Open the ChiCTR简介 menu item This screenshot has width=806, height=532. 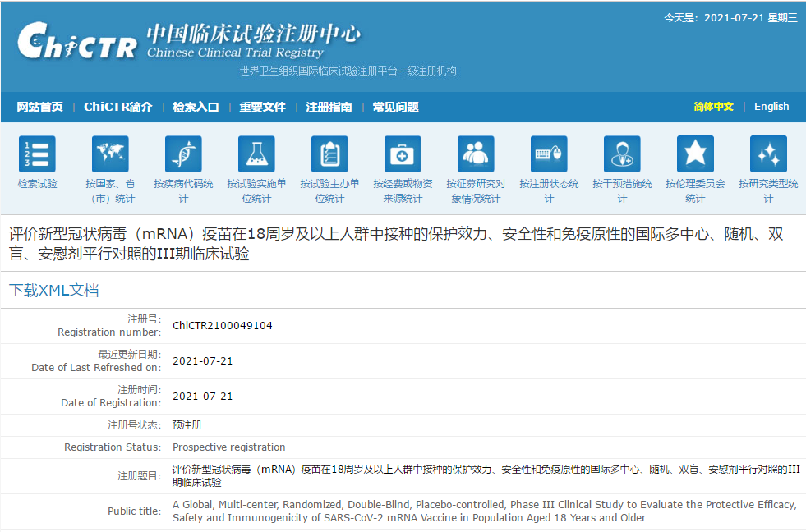(117, 107)
